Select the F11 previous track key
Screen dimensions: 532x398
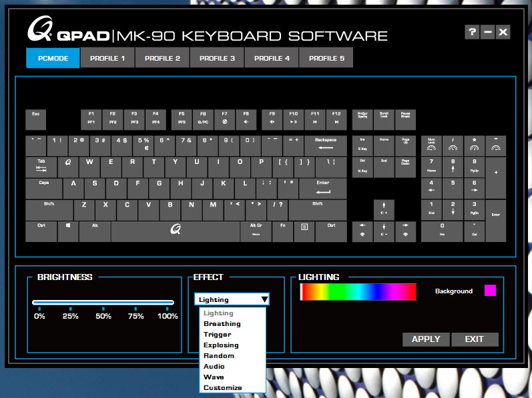click(x=315, y=119)
